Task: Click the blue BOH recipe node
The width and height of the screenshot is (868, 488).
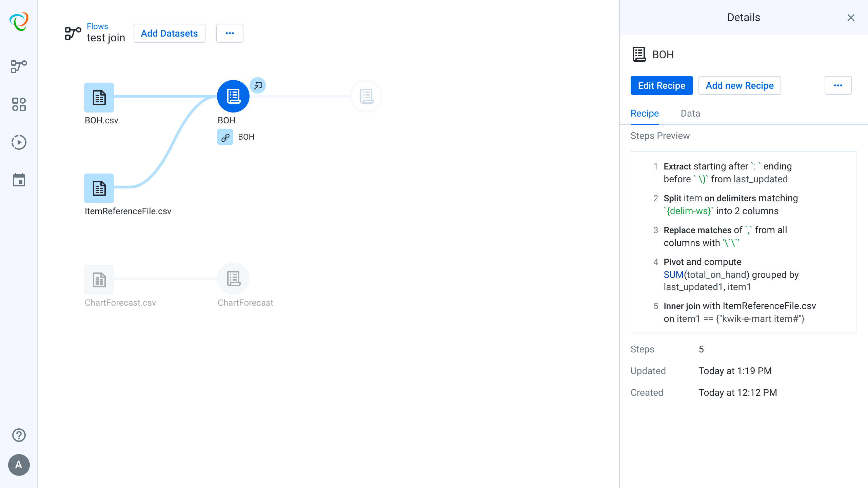Action: tap(233, 96)
